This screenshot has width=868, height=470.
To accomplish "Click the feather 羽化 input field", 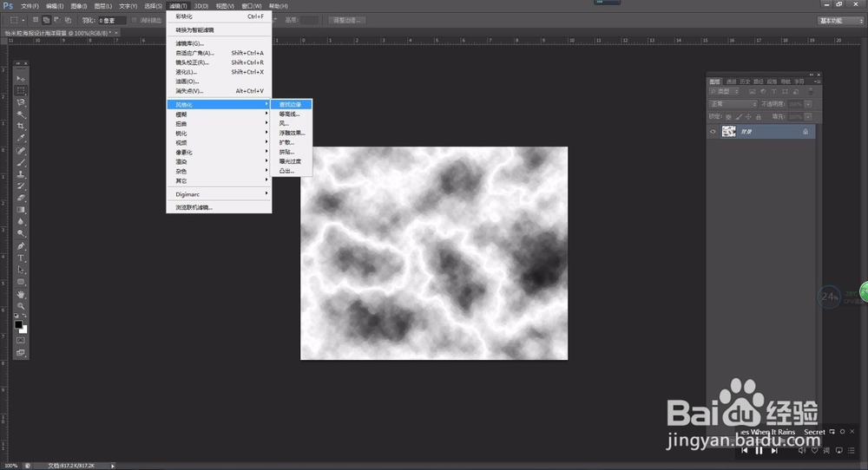I will tap(112, 21).
